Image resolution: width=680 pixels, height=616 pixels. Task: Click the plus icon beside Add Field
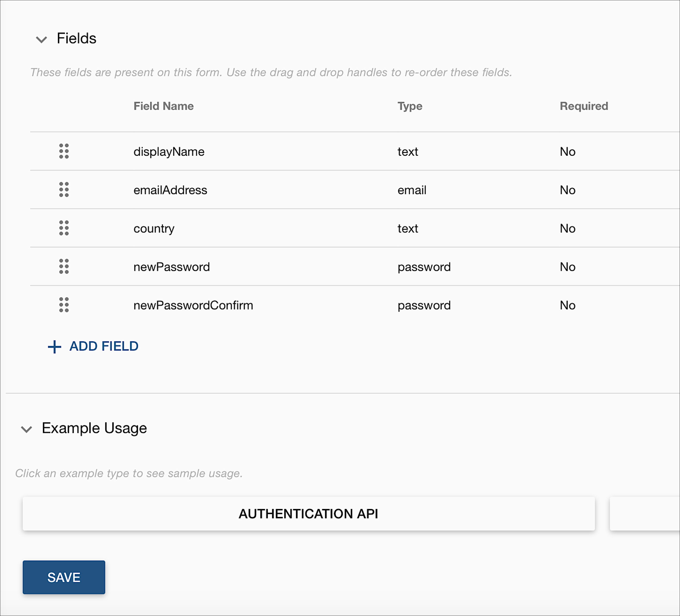click(54, 347)
